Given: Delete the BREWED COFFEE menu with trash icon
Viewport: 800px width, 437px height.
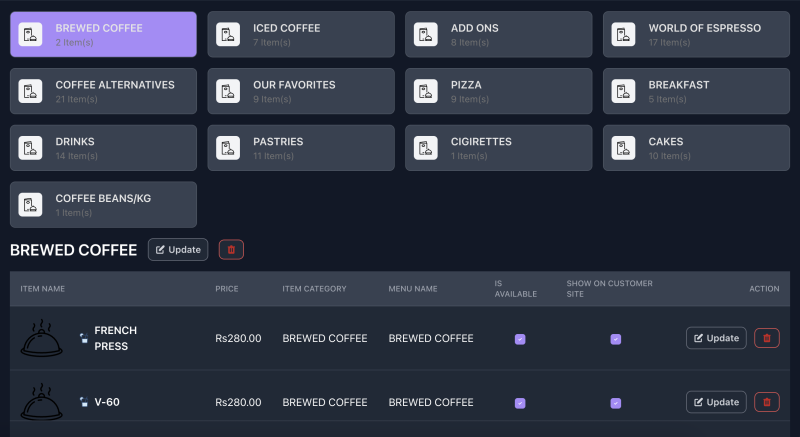Looking at the screenshot, I should coord(231,249).
